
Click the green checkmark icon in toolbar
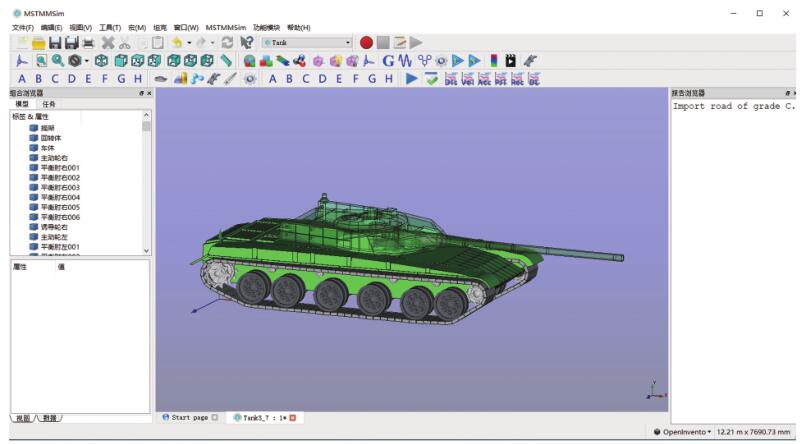431,79
